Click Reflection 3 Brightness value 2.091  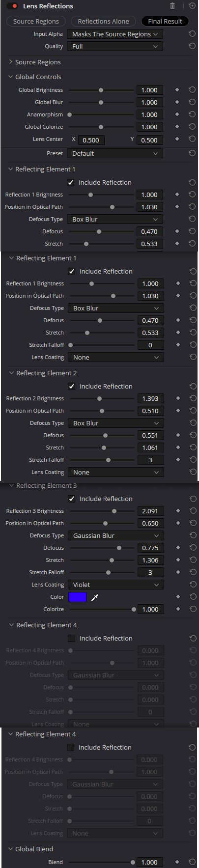[150, 511]
